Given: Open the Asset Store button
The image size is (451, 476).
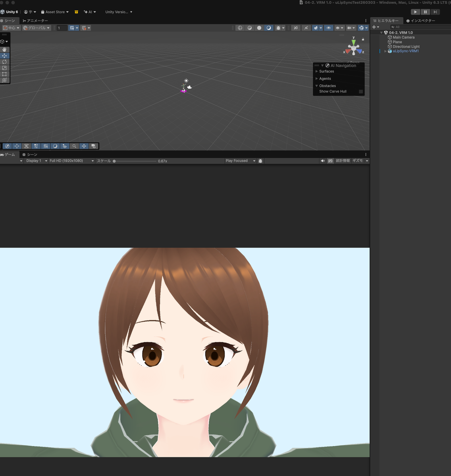Looking at the screenshot, I should coord(55,12).
